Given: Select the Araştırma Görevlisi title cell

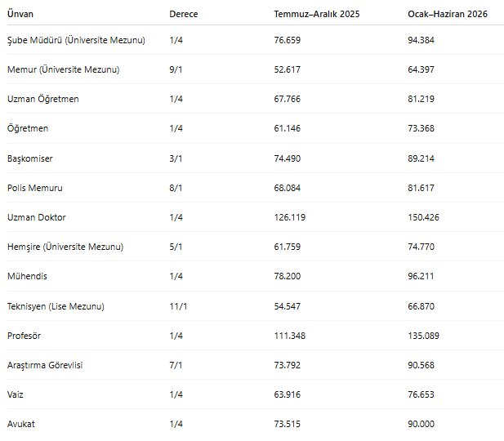Looking at the screenshot, I should pyautogui.click(x=45, y=365).
